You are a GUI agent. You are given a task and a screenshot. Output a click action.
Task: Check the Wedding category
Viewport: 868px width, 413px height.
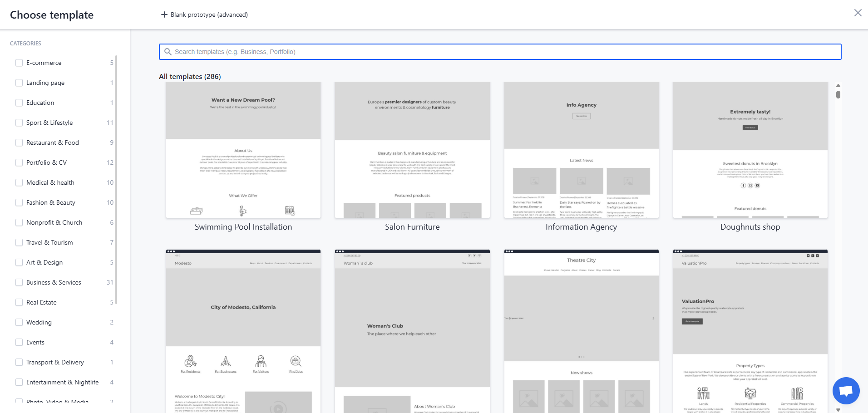[x=19, y=322]
